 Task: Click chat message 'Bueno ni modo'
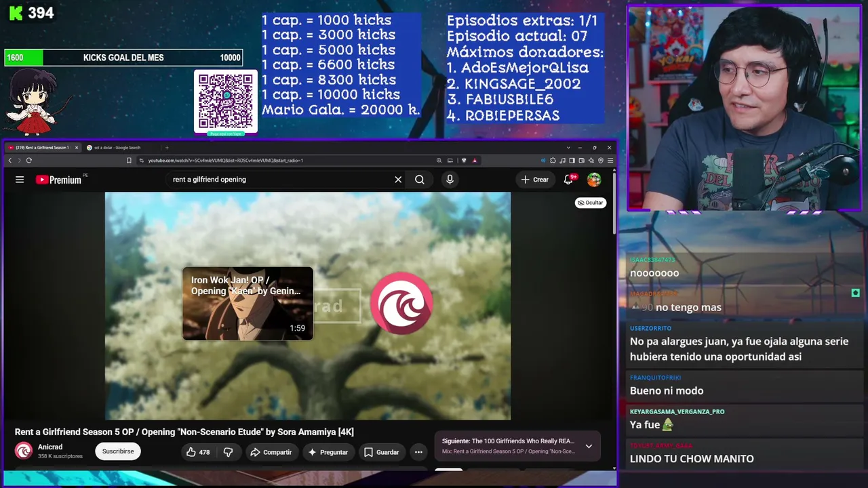pyautogui.click(x=667, y=390)
